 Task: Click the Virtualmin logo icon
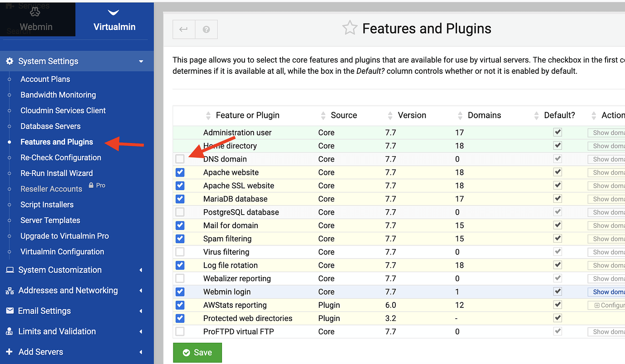[x=114, y=13]
